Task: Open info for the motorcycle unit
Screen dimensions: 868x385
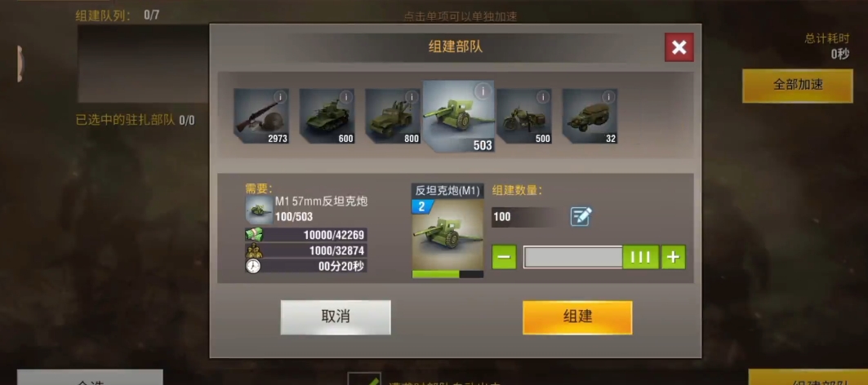Action: 543,97
